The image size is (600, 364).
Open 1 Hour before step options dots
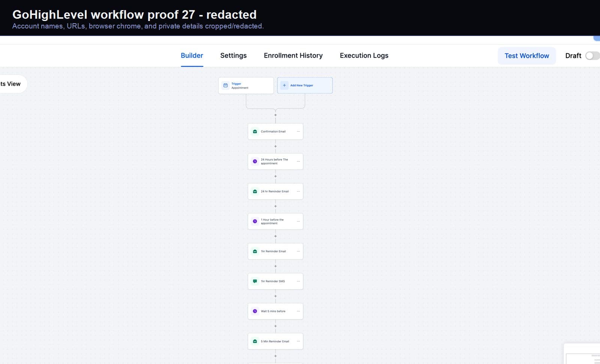(x=298, y=221)
